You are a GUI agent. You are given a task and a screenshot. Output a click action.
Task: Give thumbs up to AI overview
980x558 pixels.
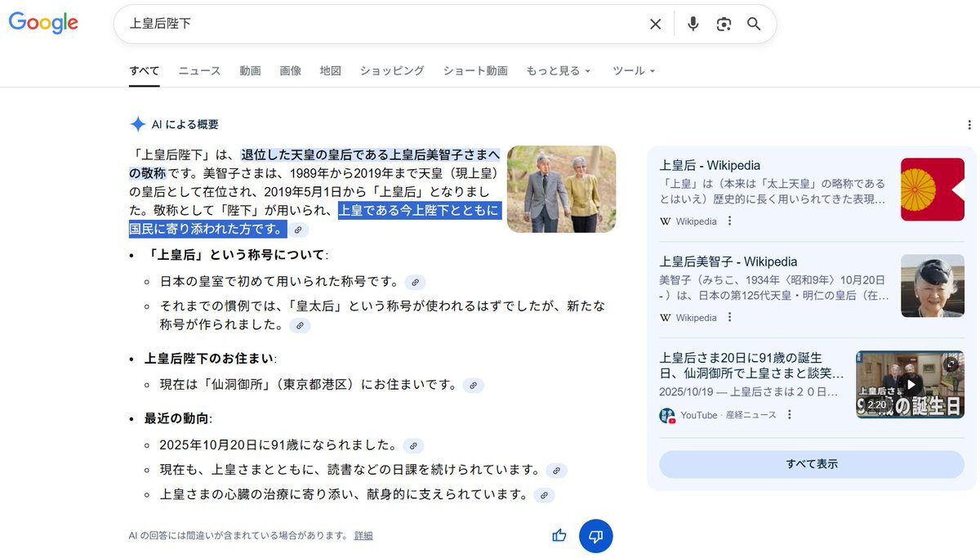pyautogui.click(x=559, y=536)
